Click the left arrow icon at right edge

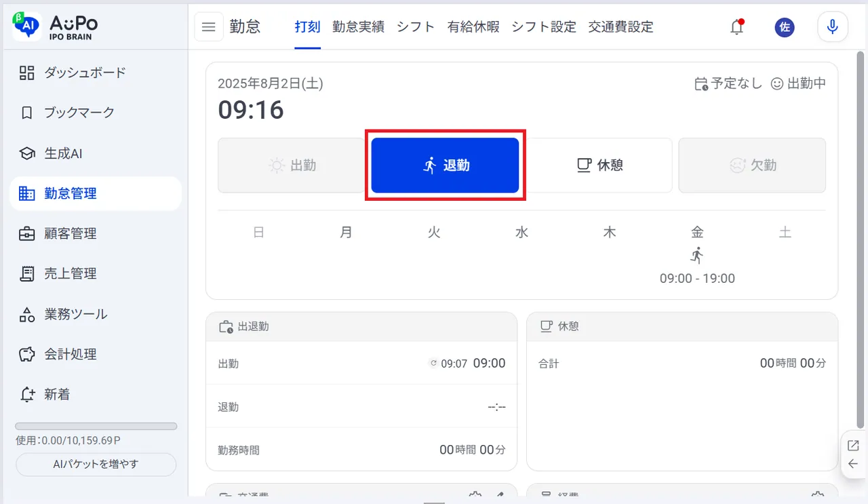pyautogui.click(x=853, y=464)
